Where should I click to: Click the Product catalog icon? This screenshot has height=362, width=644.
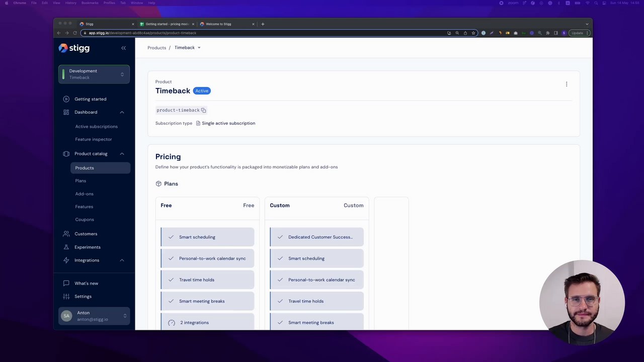(66, 154)
